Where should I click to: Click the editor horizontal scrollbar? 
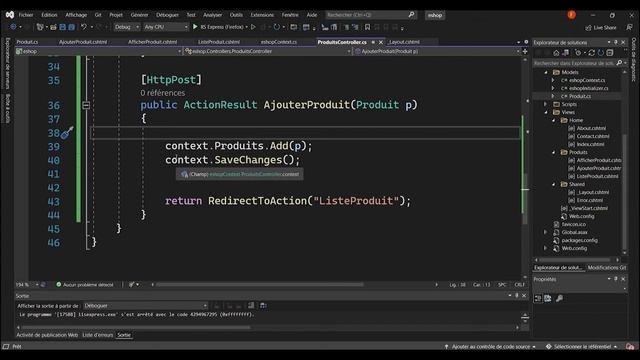pos(260,284)
